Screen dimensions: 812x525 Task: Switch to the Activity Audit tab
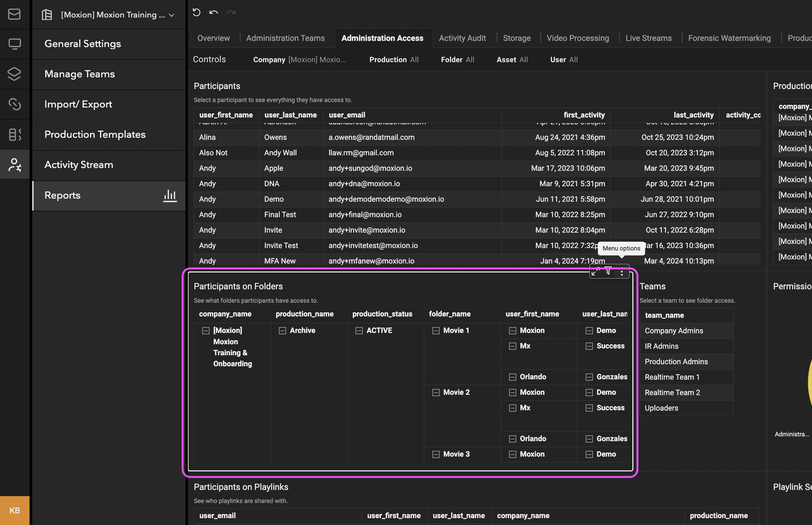pos(462,38)
